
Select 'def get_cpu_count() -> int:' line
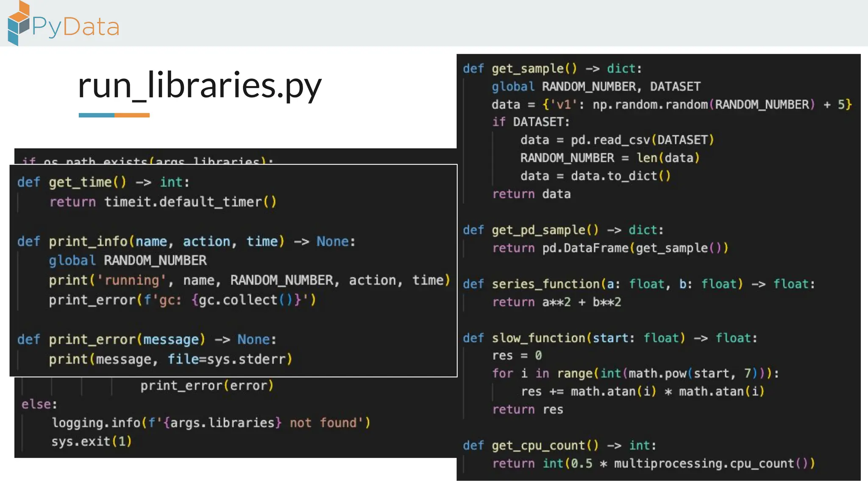pyautogui.click(x=559, y=446)
